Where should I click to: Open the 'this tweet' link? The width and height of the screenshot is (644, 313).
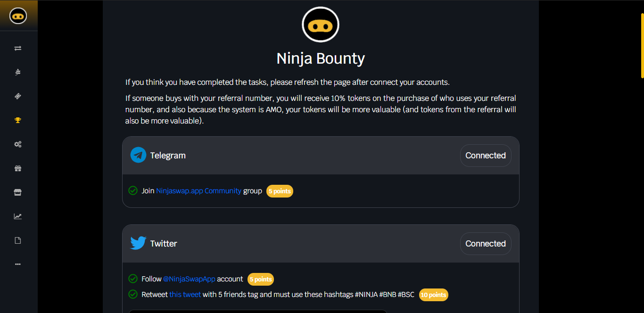[185, 295]
